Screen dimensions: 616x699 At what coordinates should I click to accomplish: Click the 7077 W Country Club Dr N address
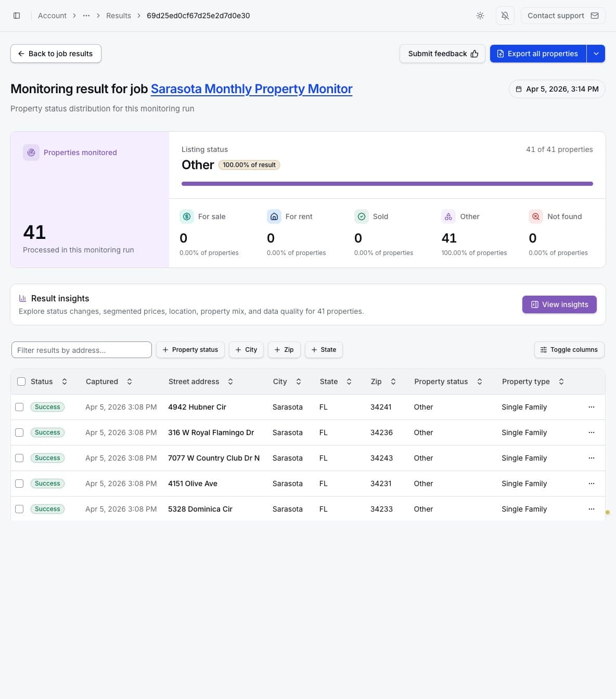(214, 458)
